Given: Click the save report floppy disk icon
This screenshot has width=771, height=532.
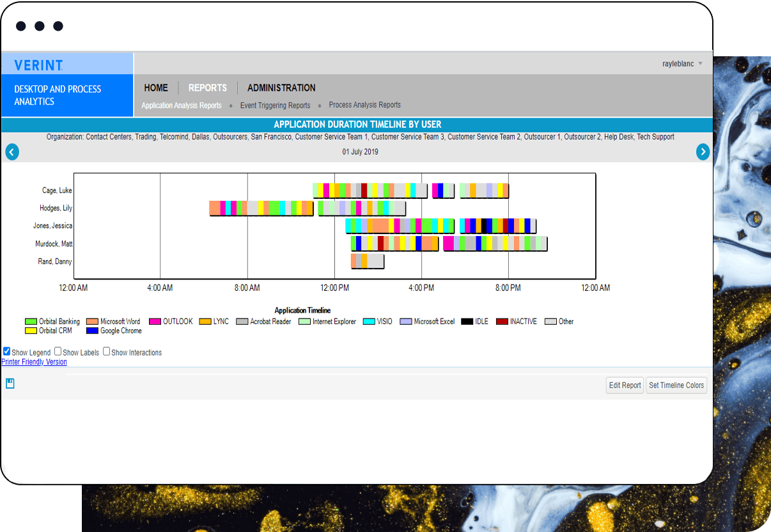Looking at the screenshot, I should coord(10,384).
